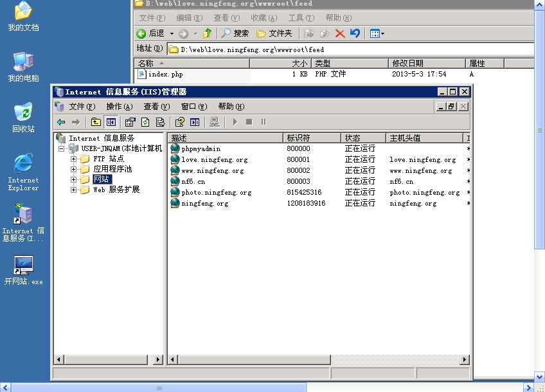Open 收藏(A) menu in Explorer window
Image resolution: width=545 pixels, height=392 pixels.
coord(264,18)
